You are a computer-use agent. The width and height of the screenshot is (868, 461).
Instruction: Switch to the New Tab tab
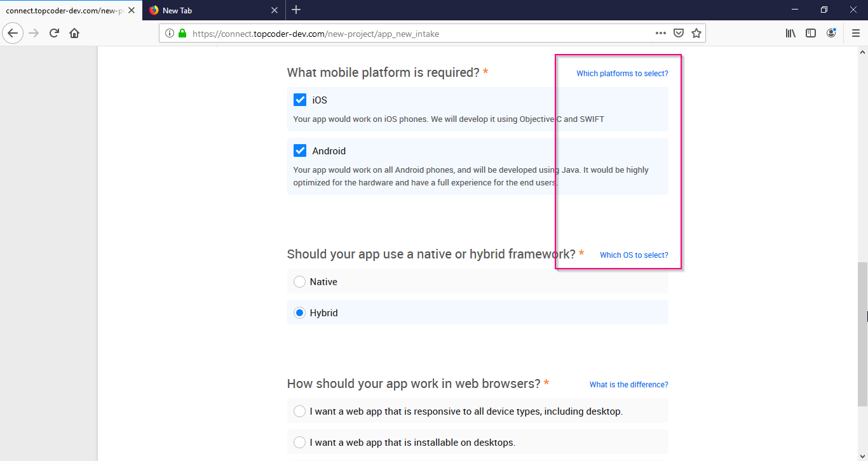pos(213,10)
